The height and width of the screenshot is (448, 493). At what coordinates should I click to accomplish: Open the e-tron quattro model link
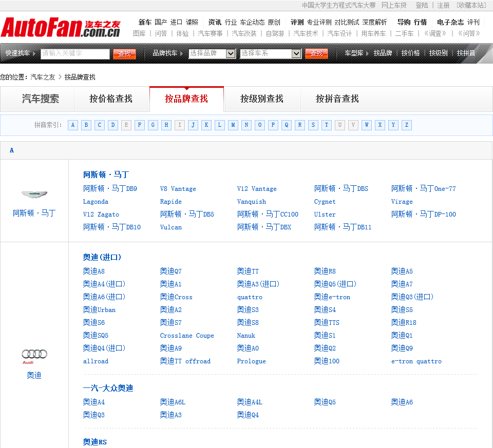pos(416,361)
